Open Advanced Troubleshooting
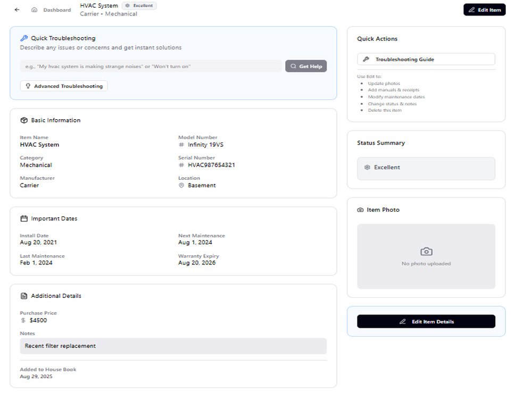This screenshot has height=399, width=532. 64,86
